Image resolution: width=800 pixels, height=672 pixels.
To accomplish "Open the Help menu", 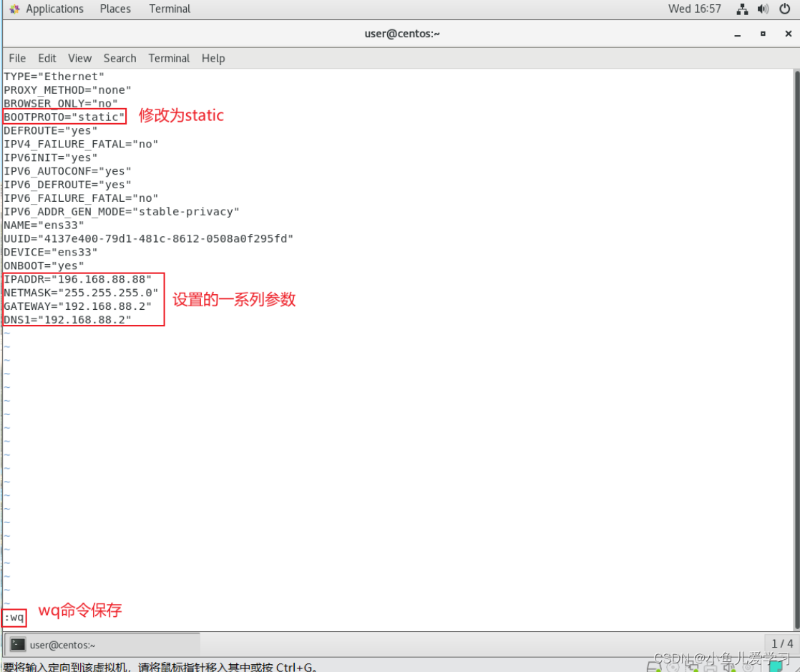I will [x=213, y=58].
